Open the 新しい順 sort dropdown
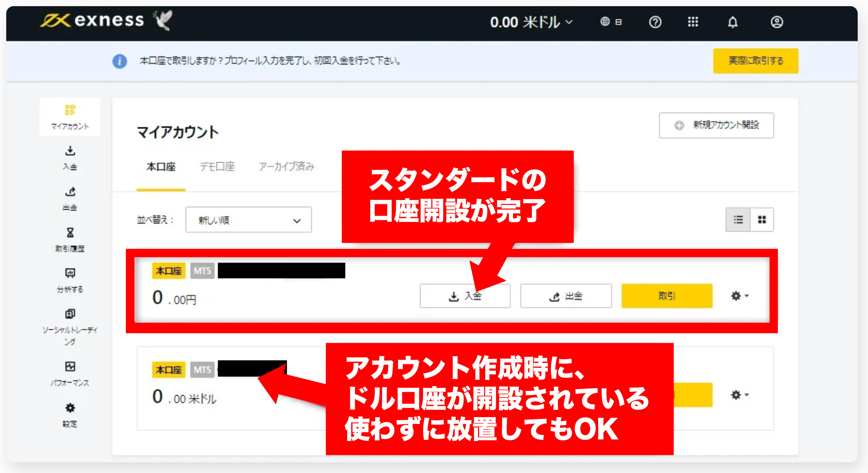 tap(248, 220)
